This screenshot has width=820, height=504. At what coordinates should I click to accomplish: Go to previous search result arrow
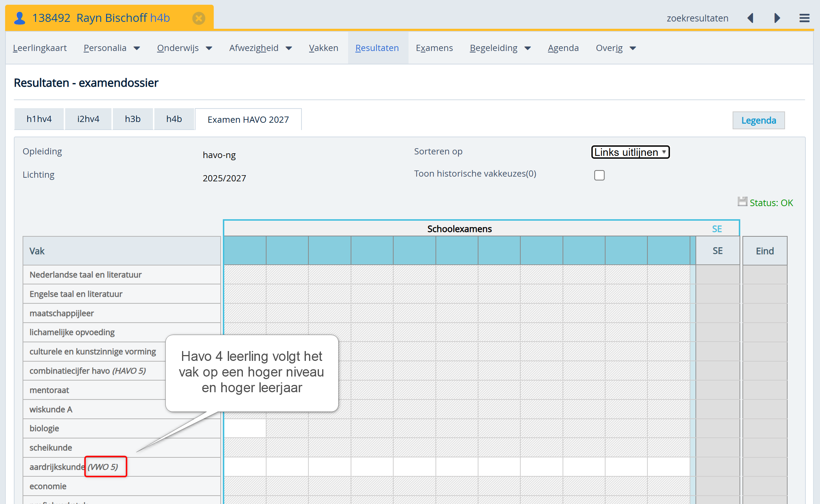tap(750, 18)
